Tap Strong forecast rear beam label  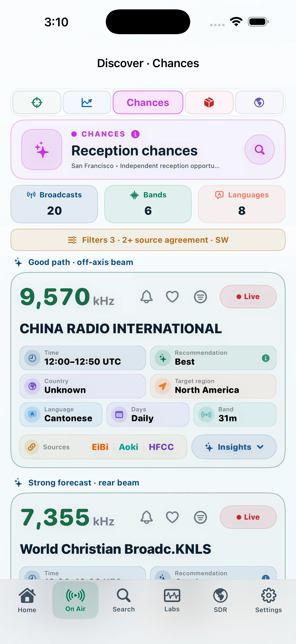pos(84,483)
